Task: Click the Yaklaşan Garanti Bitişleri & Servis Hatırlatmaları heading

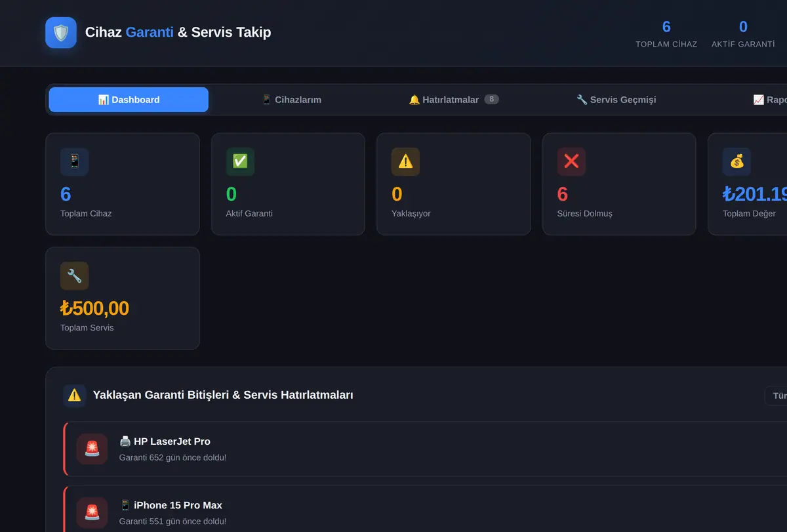Action: (x=223, y=395)
